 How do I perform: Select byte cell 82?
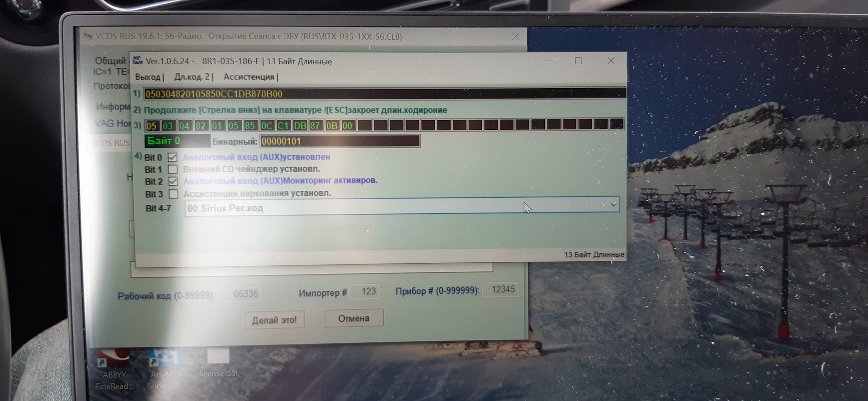[200, 126]
